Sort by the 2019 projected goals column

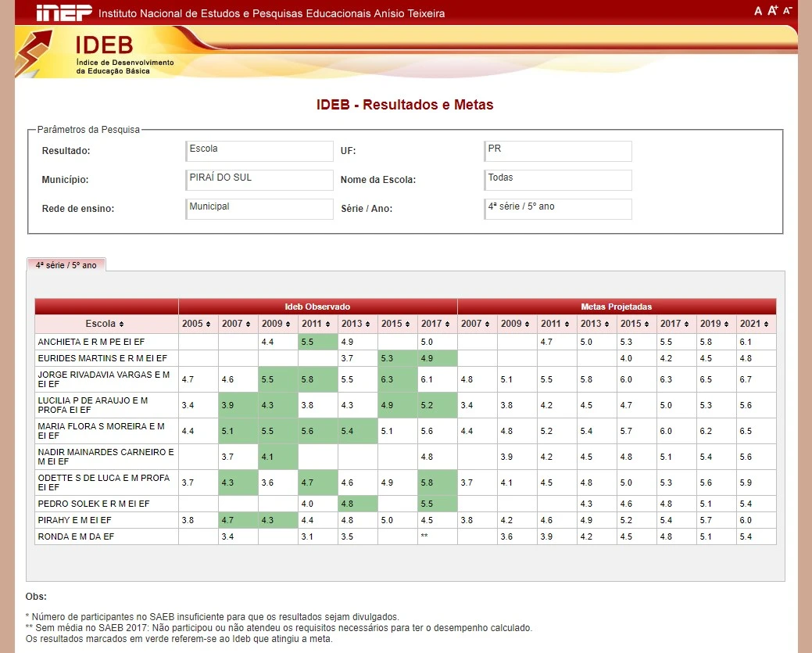(x=716, y=324)
